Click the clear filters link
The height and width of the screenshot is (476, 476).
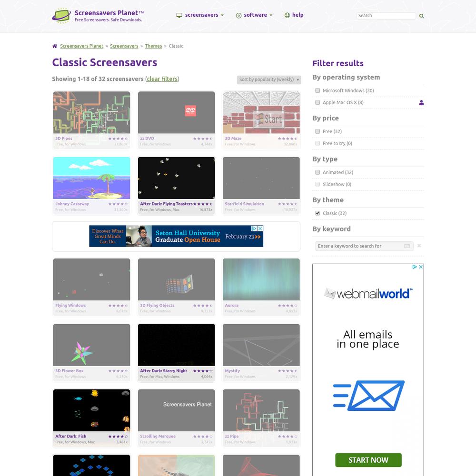click(x=162, y=79)
